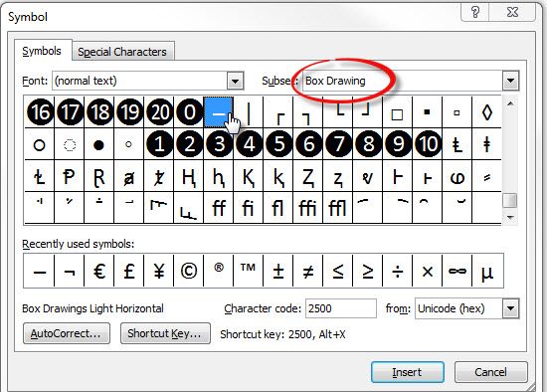The width and height of the screenshot is (547, 392).
Task: Select the yen sign in recent symbols
Action: pos(159,271)
